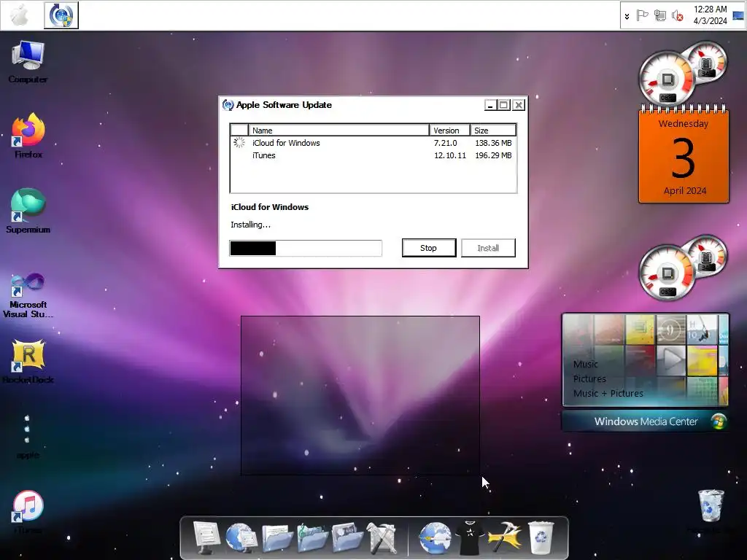The image size is (747, 560).
Task: Sort updates by the Name column header
Action: click(338, 130)
